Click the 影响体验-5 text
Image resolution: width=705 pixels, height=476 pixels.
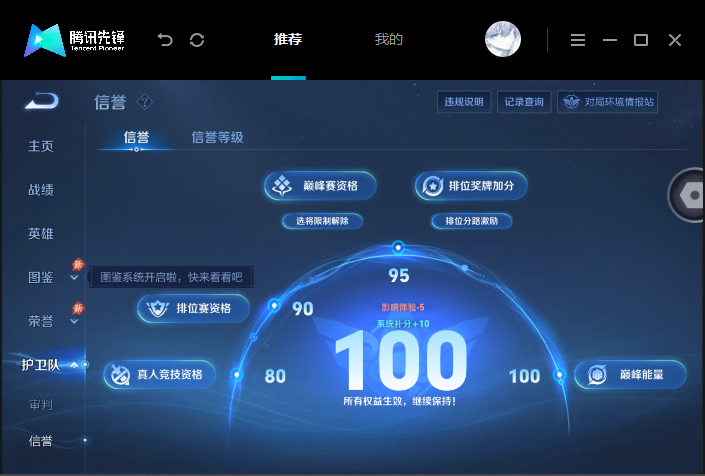click(403, 307)
